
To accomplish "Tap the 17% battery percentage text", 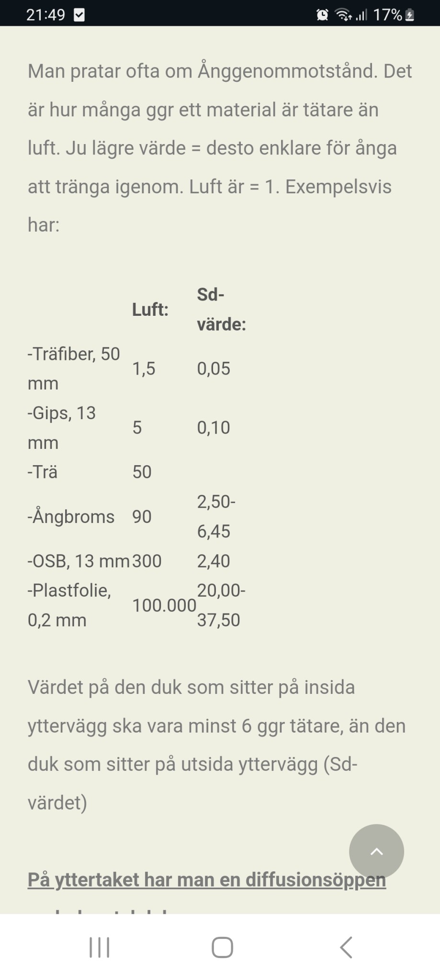I will pyautogui.click(x=387, y=15).
